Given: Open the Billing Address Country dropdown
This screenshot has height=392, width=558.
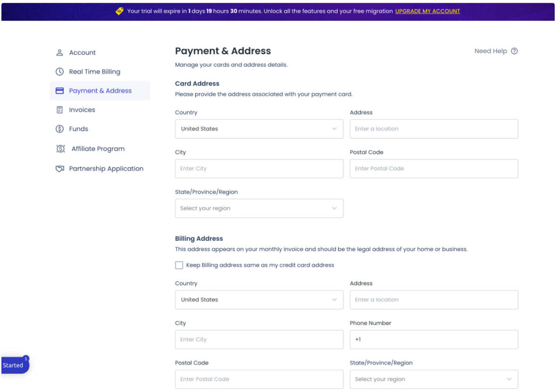Looking at the screenshot, I should point(259,300).
